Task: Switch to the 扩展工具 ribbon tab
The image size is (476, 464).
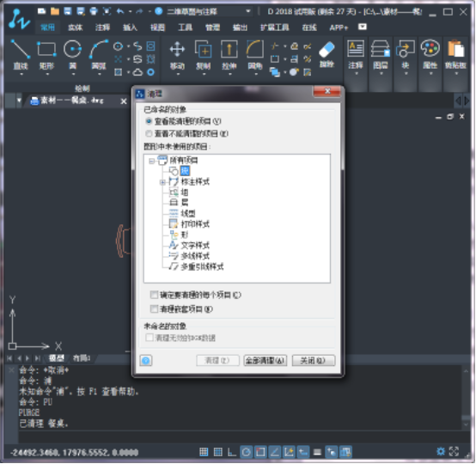Action: [274, 27]
